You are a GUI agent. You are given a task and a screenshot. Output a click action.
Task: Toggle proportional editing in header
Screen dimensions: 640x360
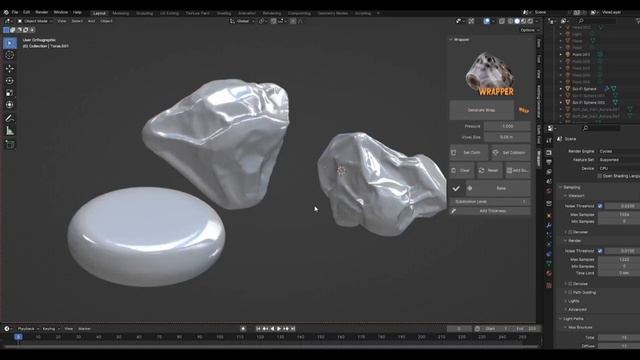pyautogui.click(x=293, y=21)
